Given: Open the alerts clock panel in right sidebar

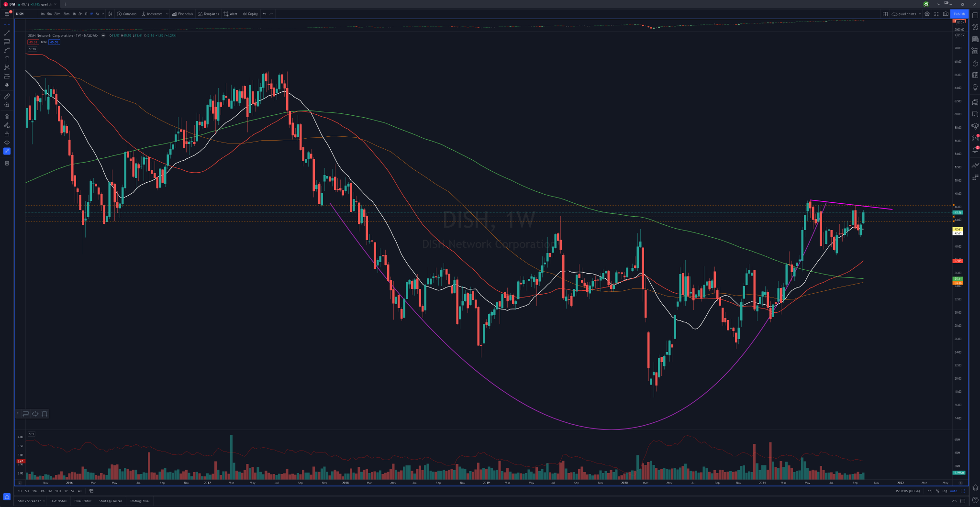Looking at the screenshot, I should click(x=975, y=27).
